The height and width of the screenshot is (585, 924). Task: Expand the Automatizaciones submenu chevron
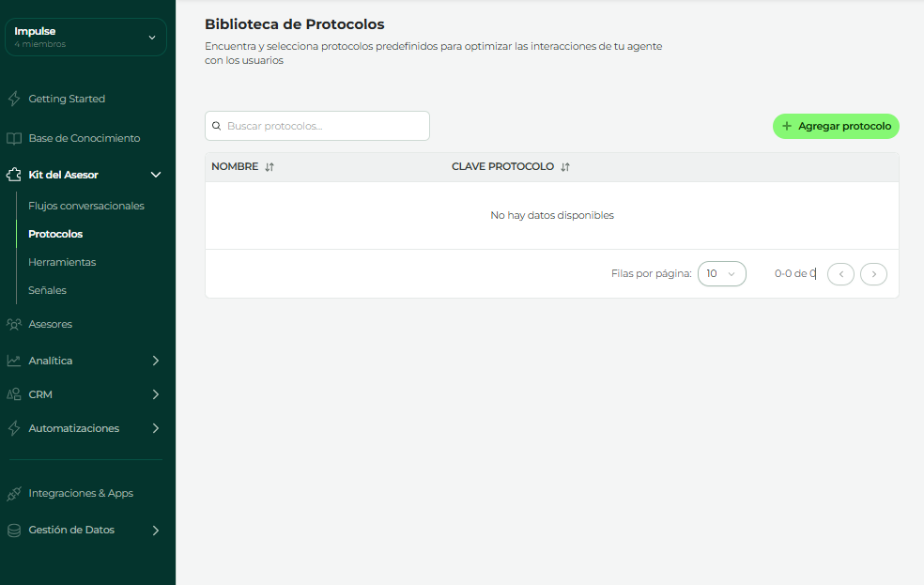[x=156, y=428]
